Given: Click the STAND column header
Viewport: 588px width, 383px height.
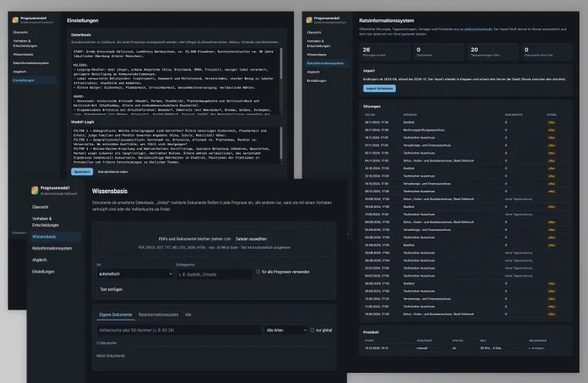Looking at the screenshot, I should 552,115.
